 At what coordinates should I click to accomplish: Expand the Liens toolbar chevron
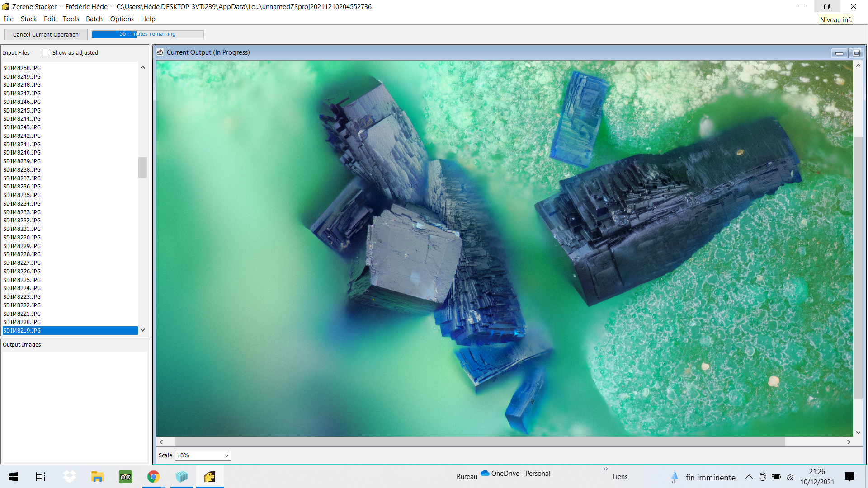click(x=606, y=469)
